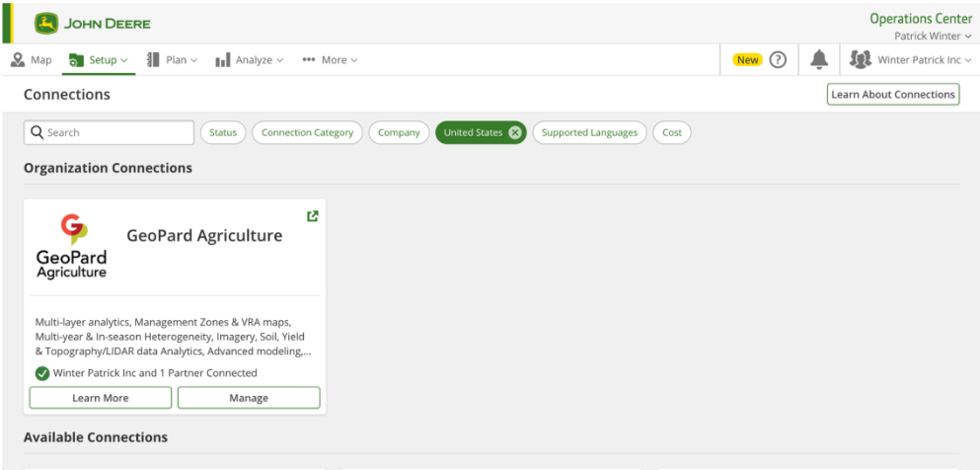Open notifications bell icon

pos(819,60)
